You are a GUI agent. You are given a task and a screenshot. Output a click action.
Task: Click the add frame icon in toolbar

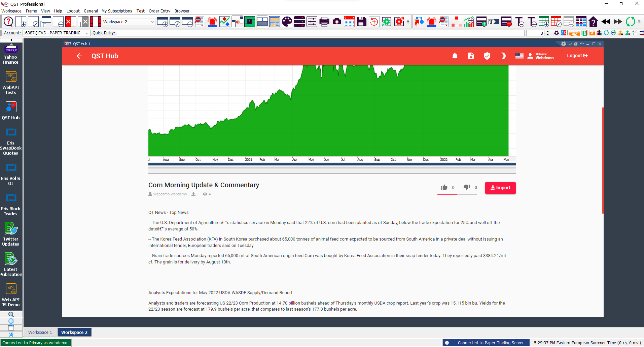click(x=21, y=22)
